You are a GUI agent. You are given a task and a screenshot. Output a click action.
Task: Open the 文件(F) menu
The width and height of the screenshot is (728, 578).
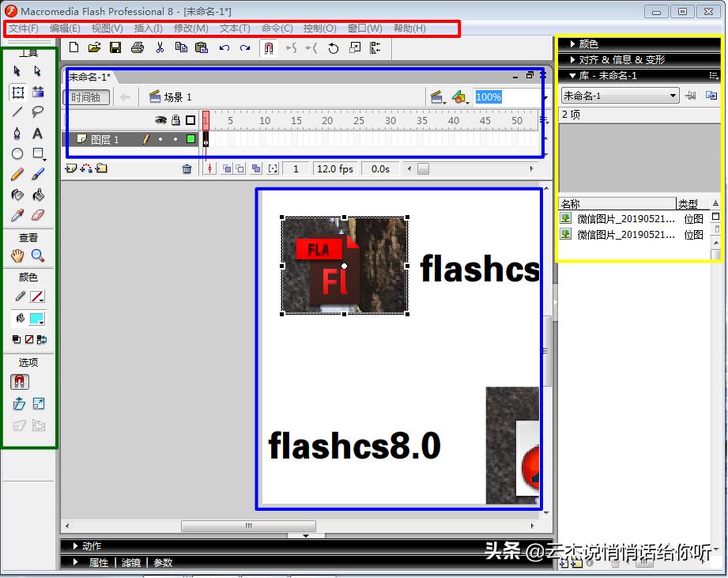coord(24,28)
